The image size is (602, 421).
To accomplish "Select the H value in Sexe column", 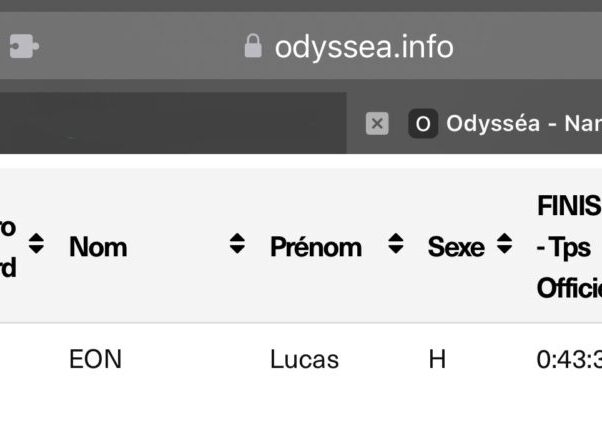I will [437, 359].
